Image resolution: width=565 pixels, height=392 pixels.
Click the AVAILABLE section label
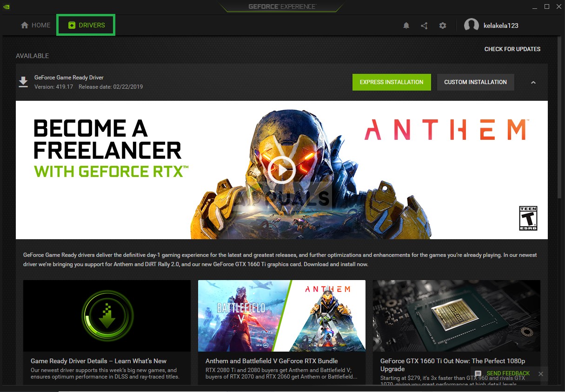coord(32,56)
